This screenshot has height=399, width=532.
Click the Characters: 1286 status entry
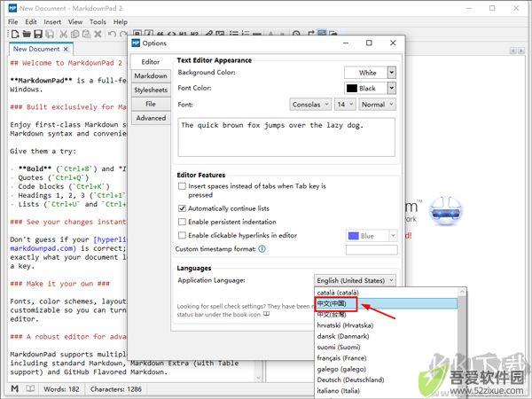116,389
